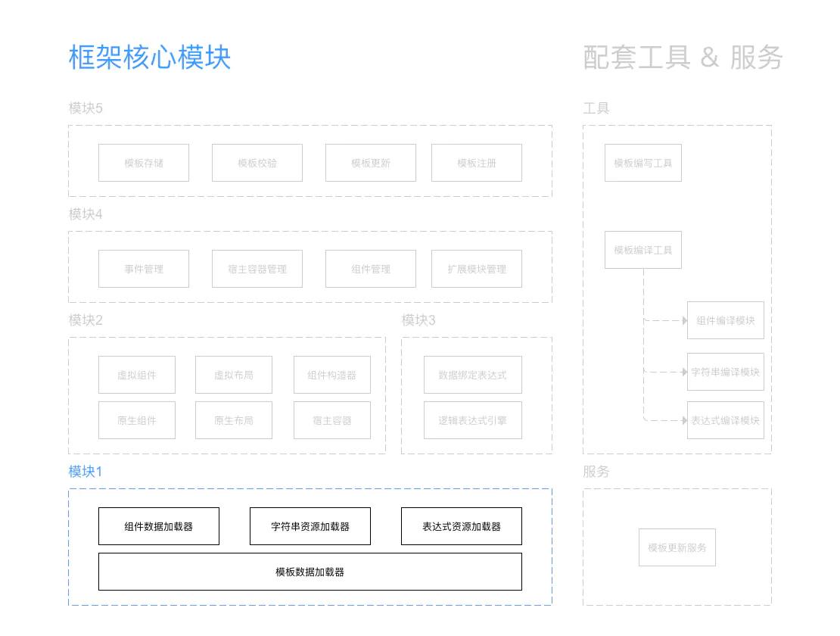Click the 组件数据加载器 button

click(158, 525)
